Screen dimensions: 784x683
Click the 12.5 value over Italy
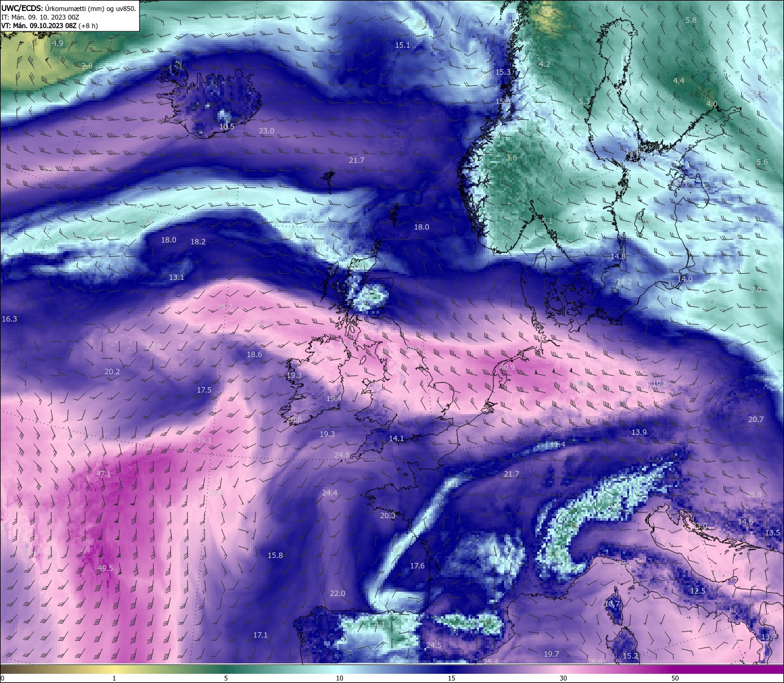698,591
